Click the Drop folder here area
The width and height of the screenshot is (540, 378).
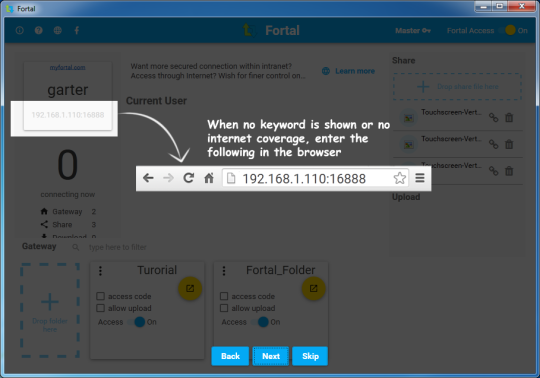click(x=50, y=311)
